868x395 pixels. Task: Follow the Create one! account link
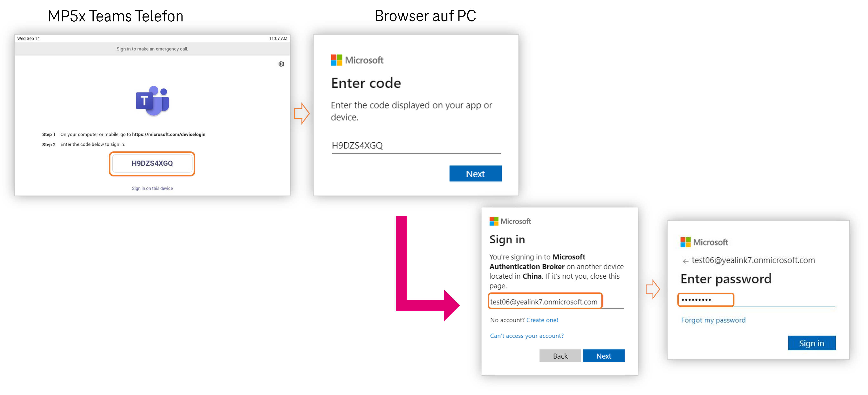coord(542,320)
